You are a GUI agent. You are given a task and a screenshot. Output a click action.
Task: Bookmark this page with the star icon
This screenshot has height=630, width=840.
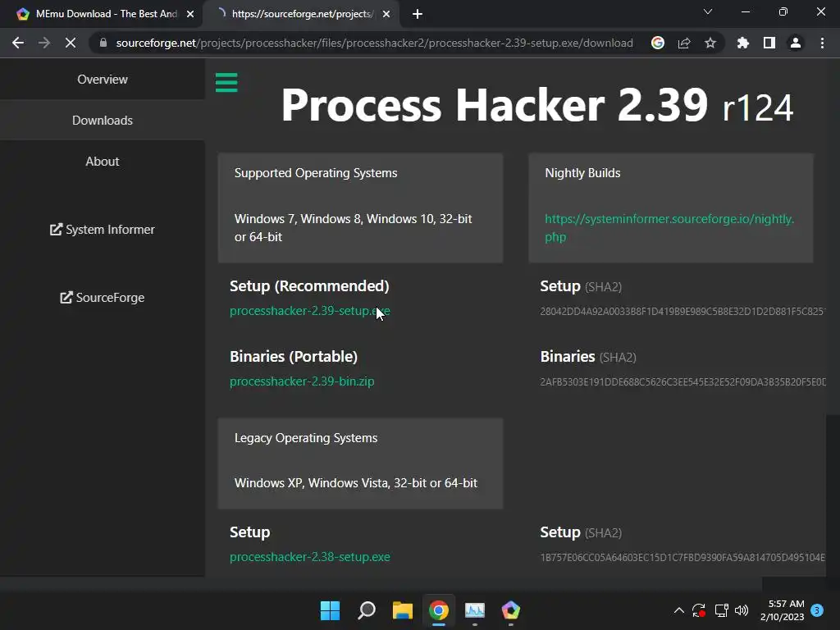click(x=710, y=43)
